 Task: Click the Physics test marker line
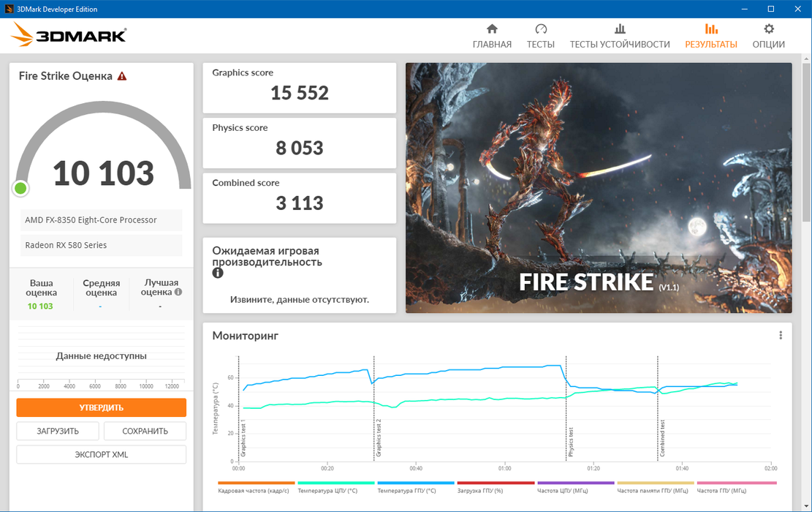[x=566, y=408]
